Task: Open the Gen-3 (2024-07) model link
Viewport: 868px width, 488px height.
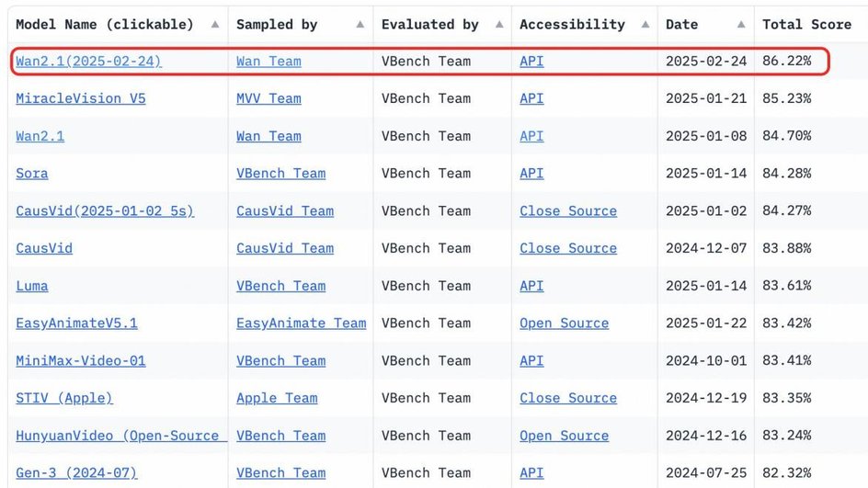Action: [x=76, y=473]
